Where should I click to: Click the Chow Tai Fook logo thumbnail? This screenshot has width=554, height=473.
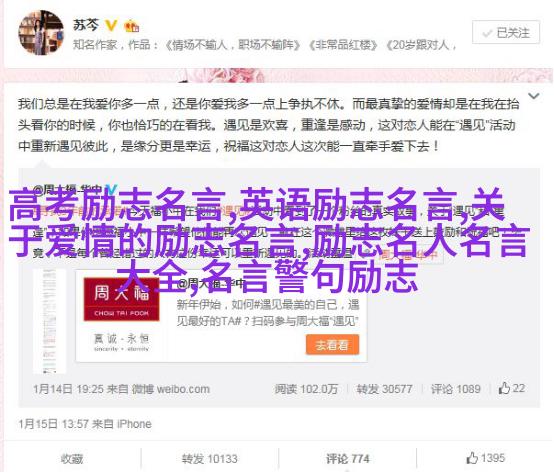click(121, 300)
